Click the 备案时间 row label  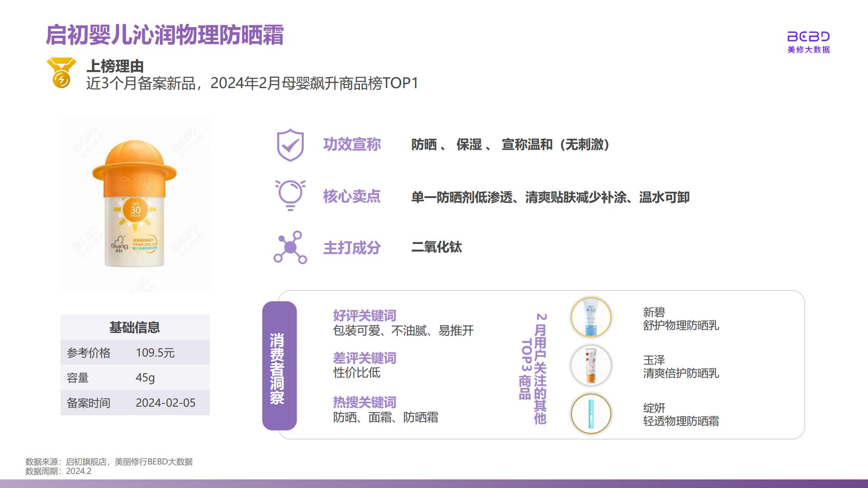click(89, 403)
